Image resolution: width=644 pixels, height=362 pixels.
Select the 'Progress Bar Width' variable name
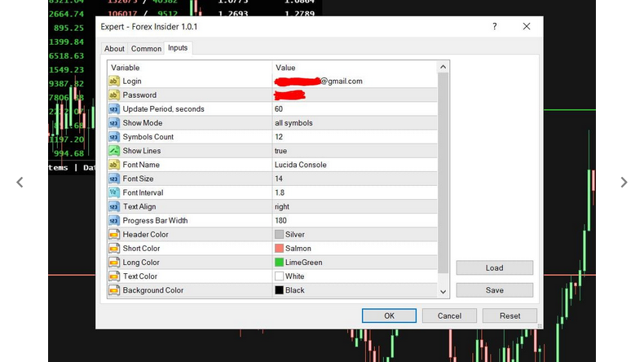tap(155, 221)
